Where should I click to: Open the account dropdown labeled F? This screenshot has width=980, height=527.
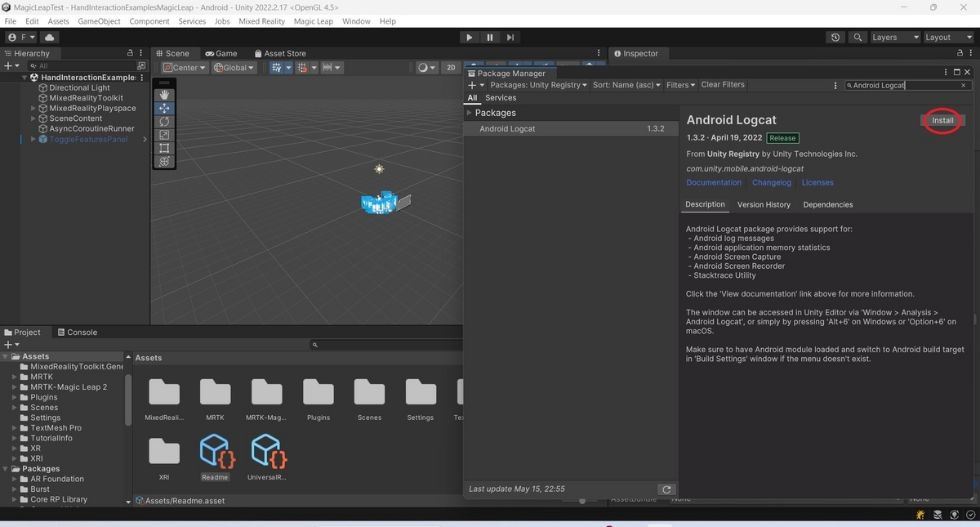tap(21, 37)
